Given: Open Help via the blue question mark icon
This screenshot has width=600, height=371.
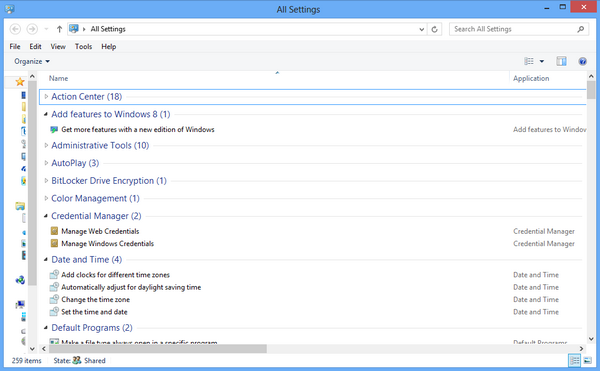Looking at the screenshot, I should 582,61.
